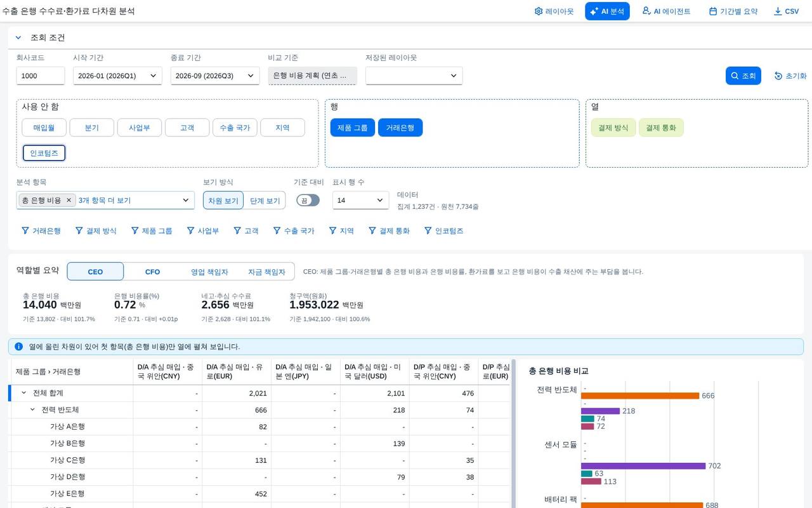Click the 3개 항목 더 보기 link
812x508 pixels.
105,200
